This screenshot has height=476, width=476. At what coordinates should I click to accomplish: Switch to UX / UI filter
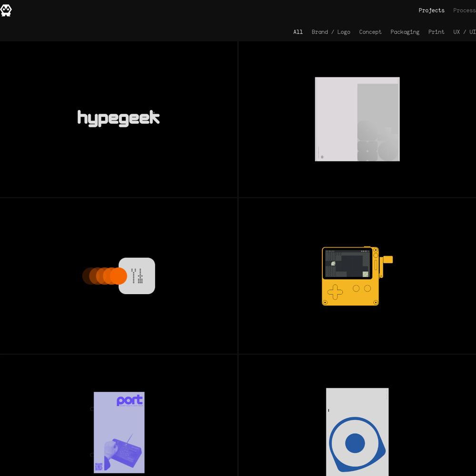[465, 32]
